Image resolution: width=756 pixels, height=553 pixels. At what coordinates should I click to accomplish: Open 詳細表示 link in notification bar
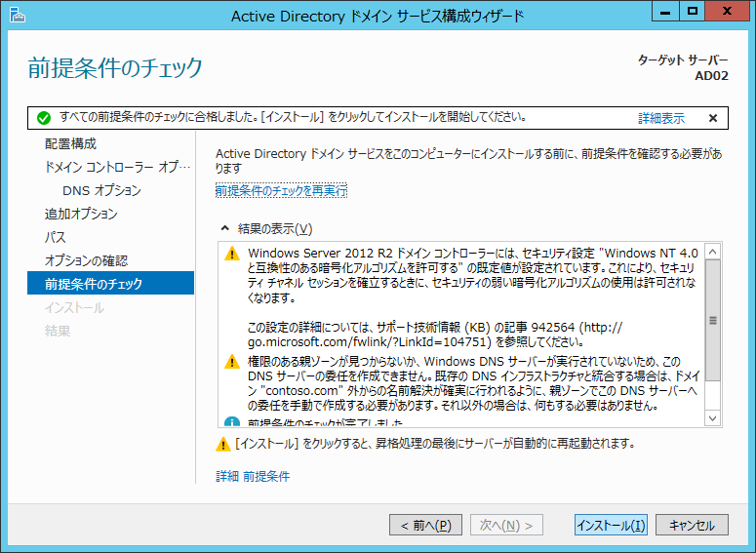(660, 118)
